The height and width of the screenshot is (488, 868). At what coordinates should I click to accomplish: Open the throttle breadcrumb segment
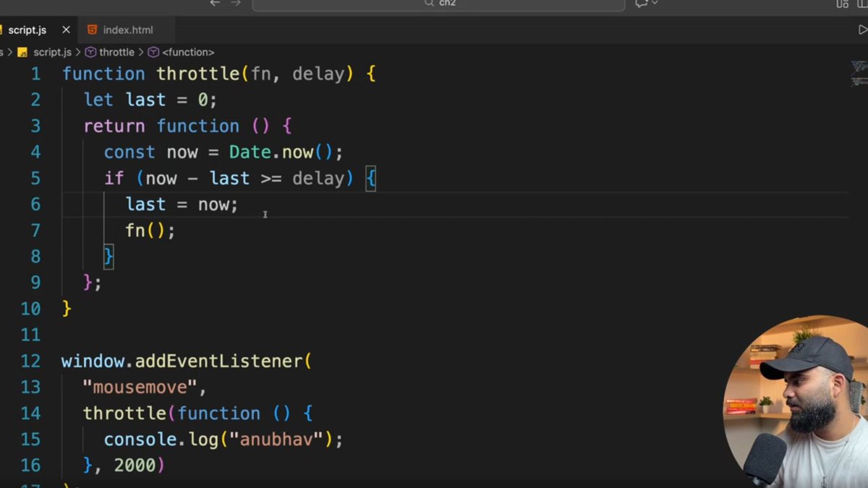[116, 52]
